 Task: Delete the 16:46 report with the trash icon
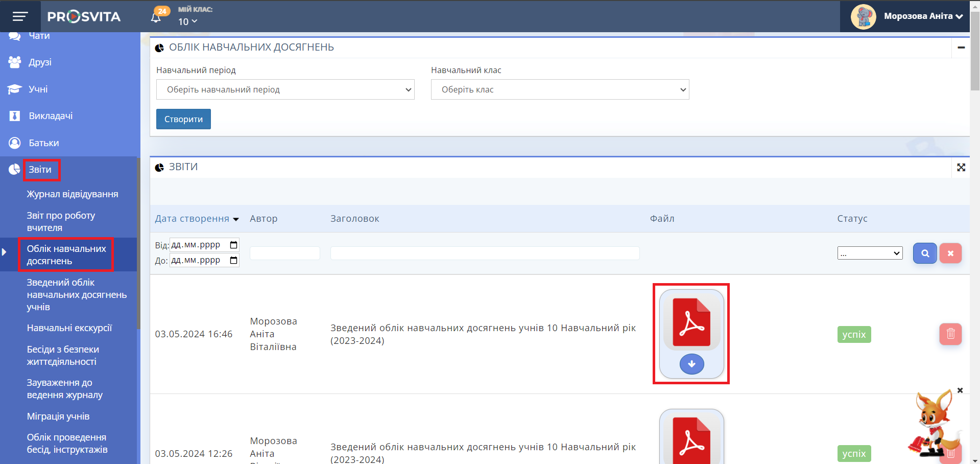coord(950,334)
